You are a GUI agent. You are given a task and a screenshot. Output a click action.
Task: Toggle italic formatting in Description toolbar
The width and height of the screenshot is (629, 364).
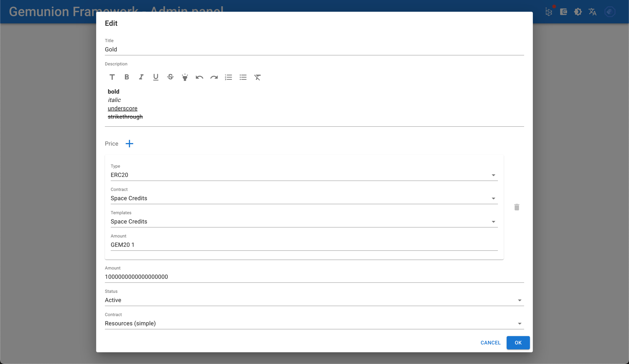coord(141,77)
